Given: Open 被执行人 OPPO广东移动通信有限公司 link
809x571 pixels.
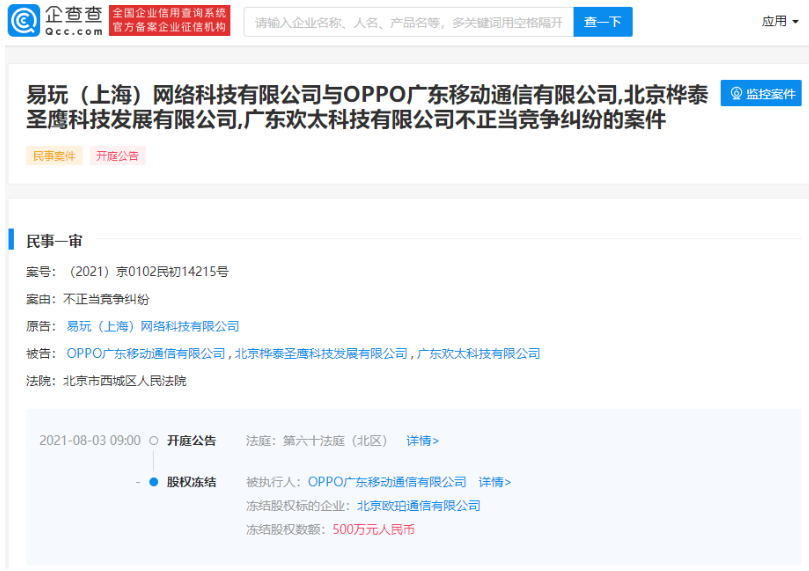Looking at the screenshot, I should coord(387,482).
